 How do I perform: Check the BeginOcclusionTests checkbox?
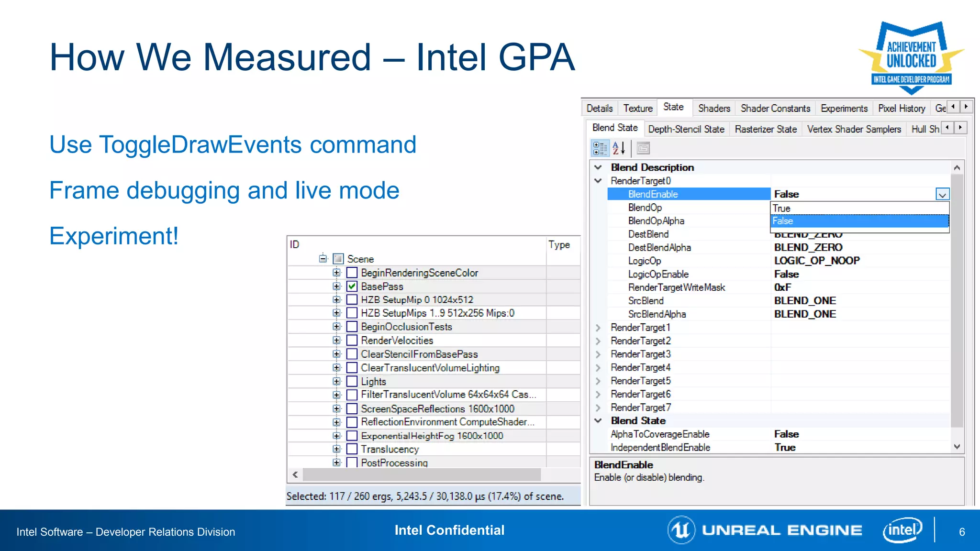[352, 327]
